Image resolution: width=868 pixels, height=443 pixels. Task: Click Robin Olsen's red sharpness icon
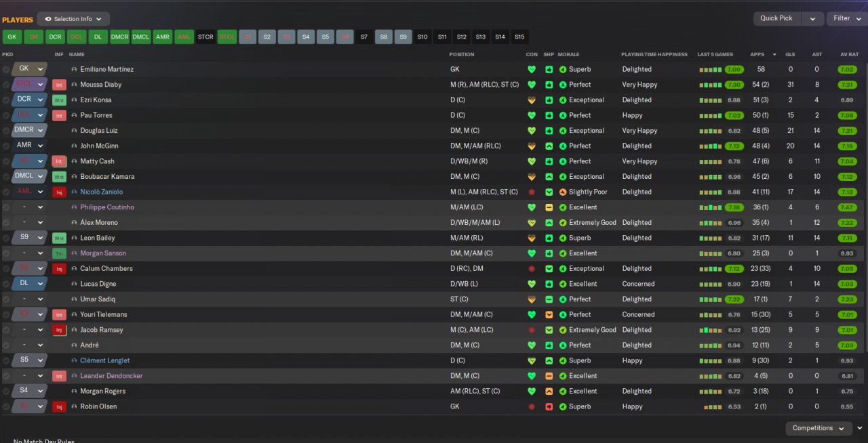pyautogui.click(x=549, y=407)
